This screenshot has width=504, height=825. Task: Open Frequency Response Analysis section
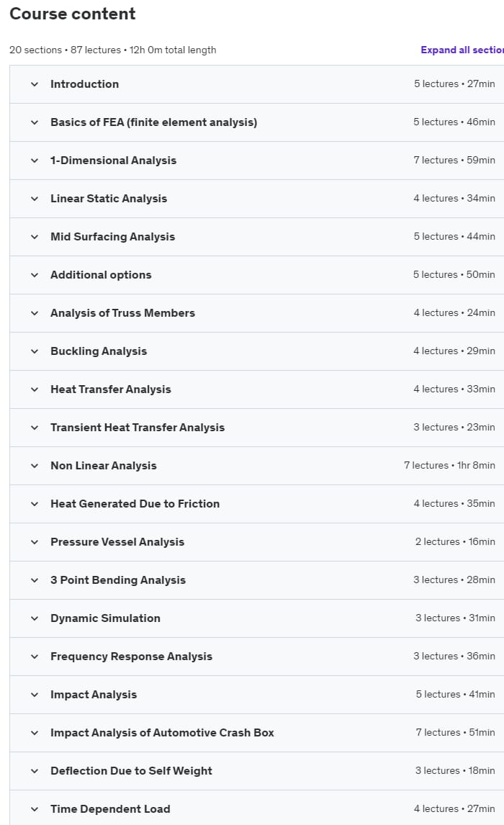coord(257,657)
